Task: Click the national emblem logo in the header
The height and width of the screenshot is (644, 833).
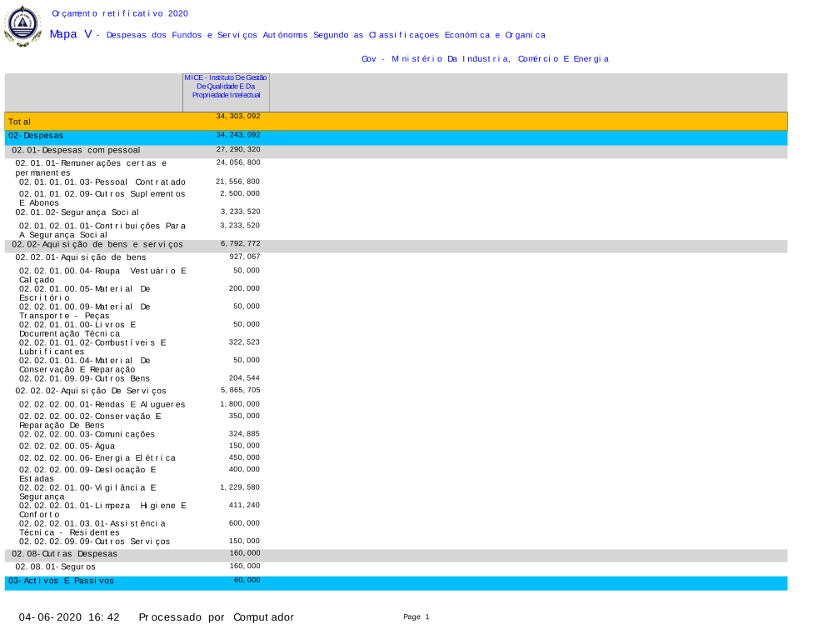Action: point(22,25)
